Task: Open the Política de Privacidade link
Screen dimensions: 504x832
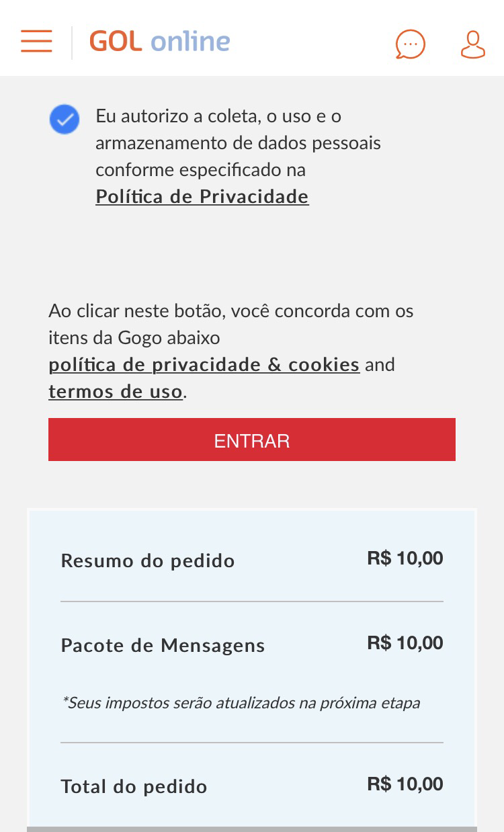Action: pos(202,197)
